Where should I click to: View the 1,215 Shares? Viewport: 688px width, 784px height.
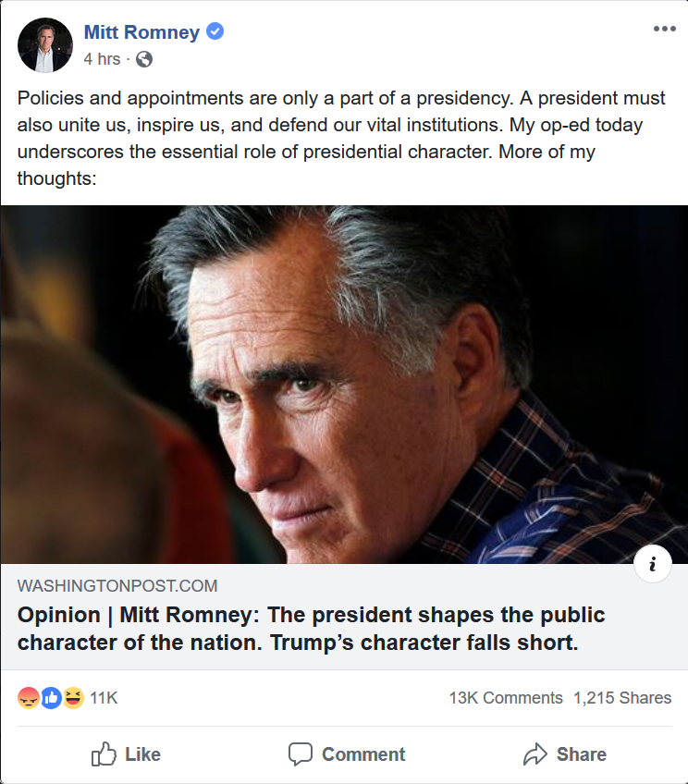[x=622, y=698]
